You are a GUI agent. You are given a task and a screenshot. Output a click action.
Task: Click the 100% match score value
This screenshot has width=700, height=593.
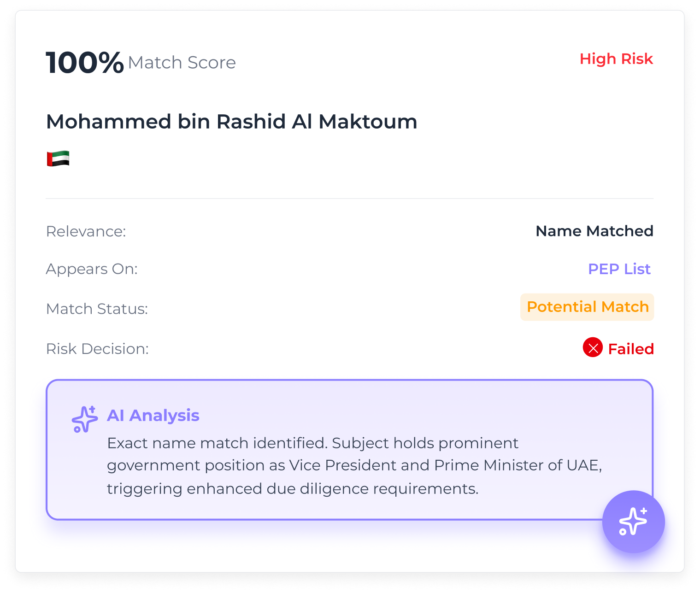(85, 63)
